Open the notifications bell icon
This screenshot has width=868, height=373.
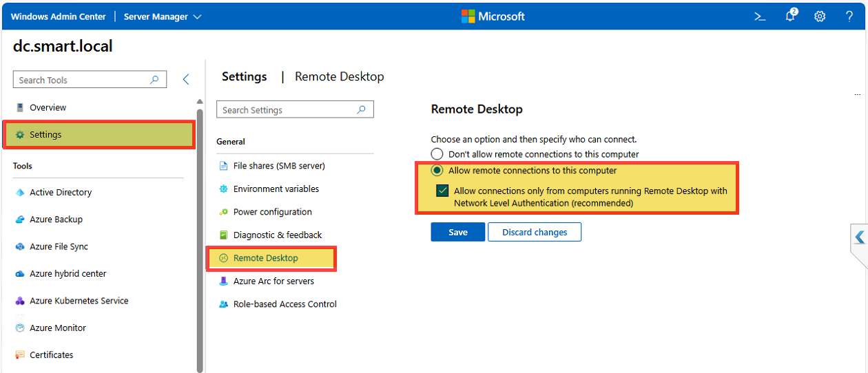tap(791, 16)
